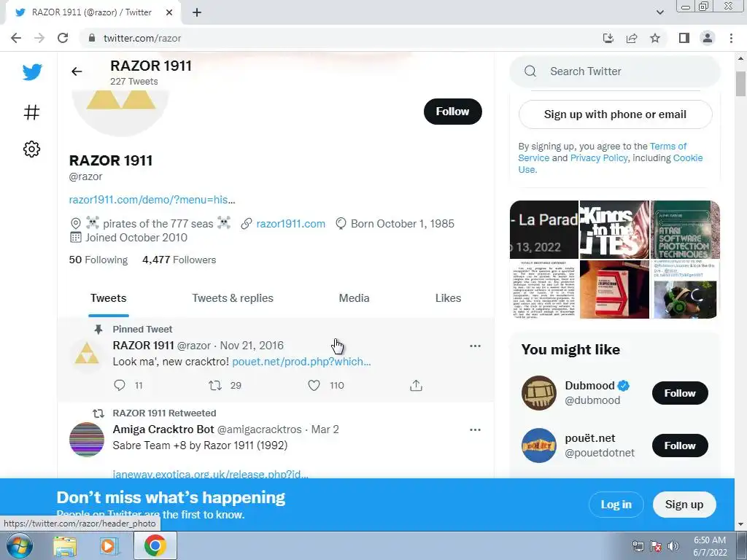Click the Chrome taskbar icon
The height and width of the screenshot is (560, 747).
pos(155,545)
